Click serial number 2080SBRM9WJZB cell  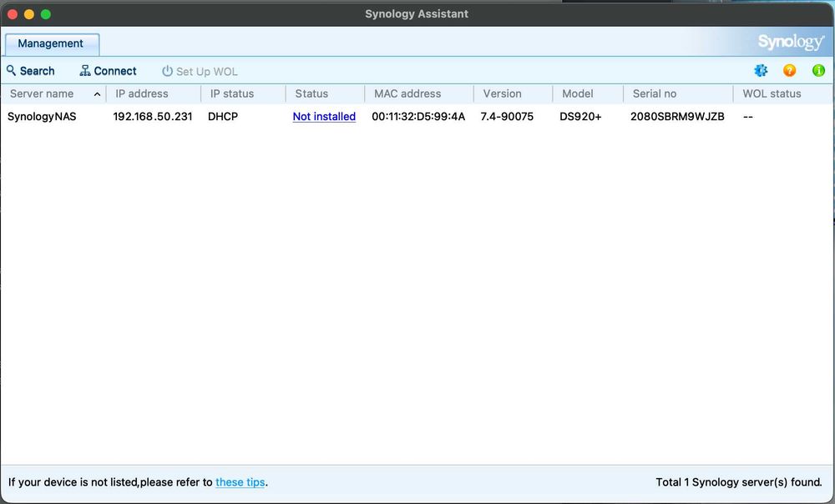[x=677, y=117]
